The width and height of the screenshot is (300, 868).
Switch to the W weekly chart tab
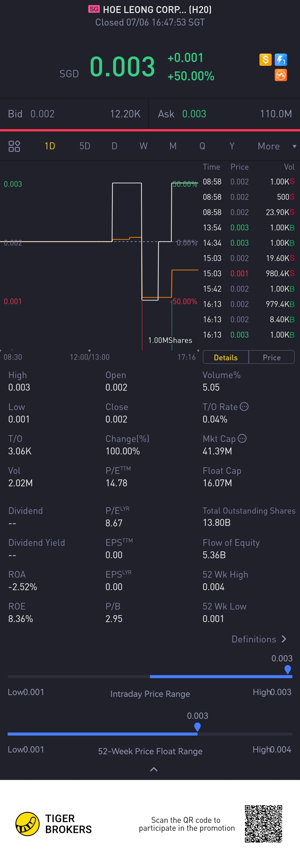point(144,146)
